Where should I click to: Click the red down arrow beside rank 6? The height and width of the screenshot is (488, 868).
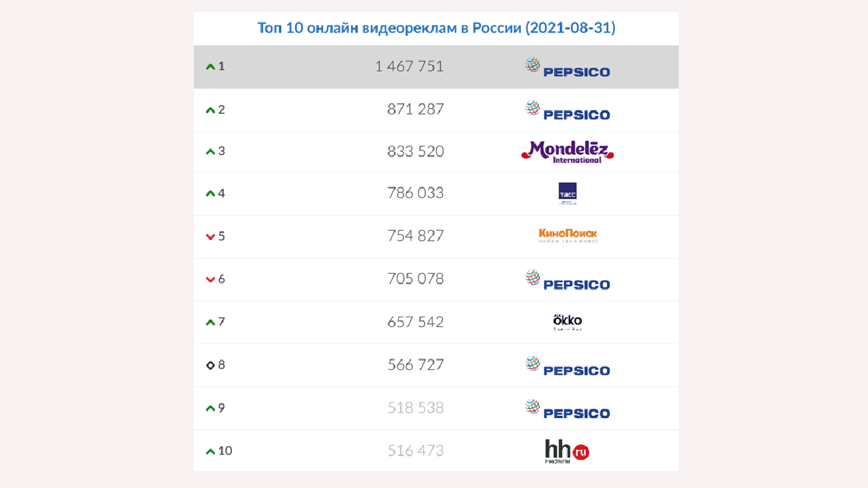210,279
